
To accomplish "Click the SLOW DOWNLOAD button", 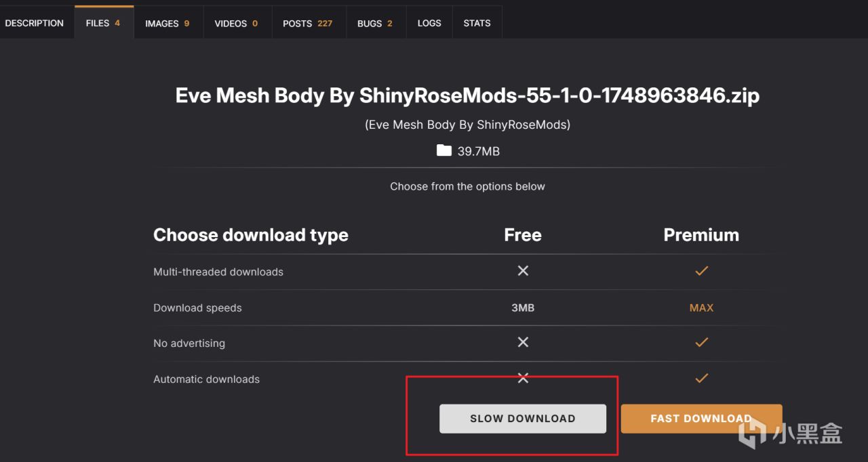I will click(522, 419).
